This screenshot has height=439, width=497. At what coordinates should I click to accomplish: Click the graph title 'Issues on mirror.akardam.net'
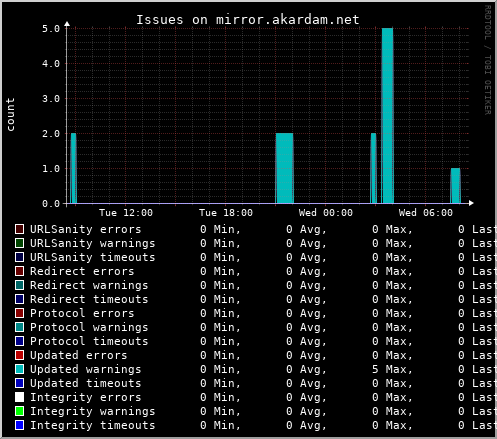pyautogui.click(x=248, y=20)
